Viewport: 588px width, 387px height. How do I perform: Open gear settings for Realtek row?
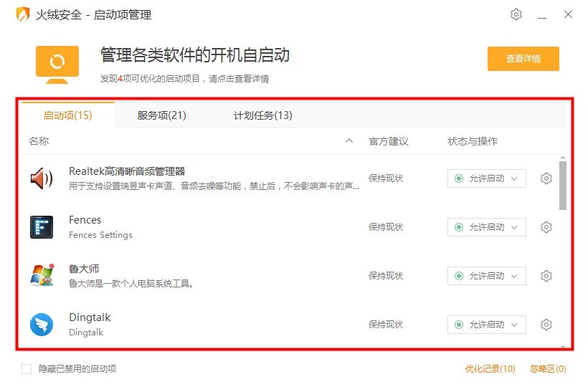[546, 178]
